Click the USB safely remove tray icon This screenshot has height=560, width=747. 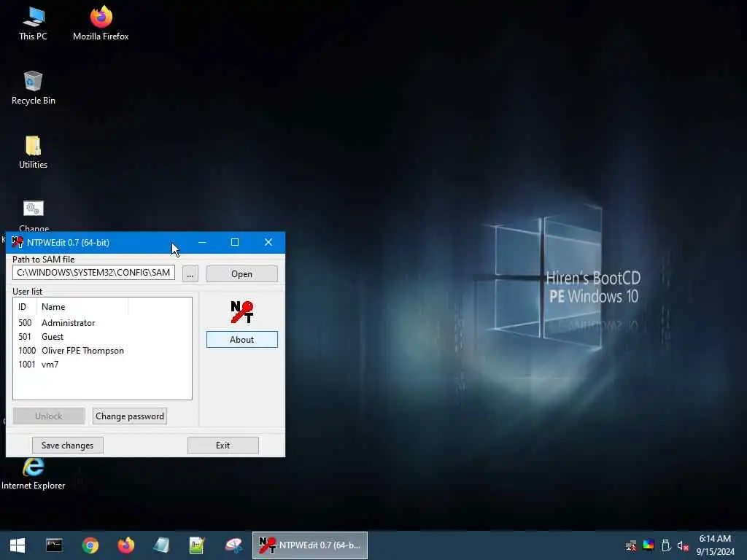click(x=666, y=545)
